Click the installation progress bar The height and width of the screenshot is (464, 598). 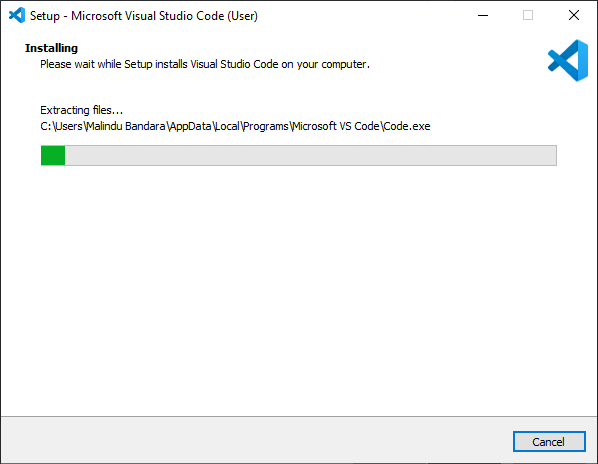(299, 155)
